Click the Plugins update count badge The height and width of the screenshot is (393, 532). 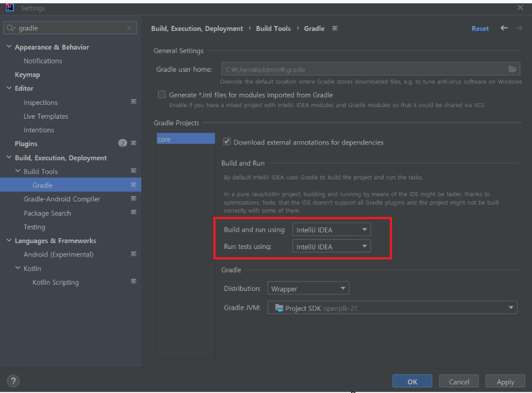[122, 144]
